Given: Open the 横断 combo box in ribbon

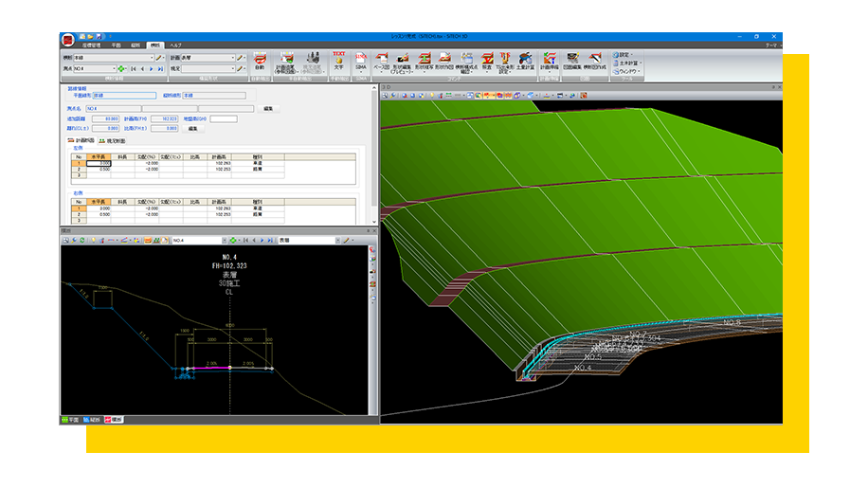Looking at the screenshot, I should pyautogui.click(x=114, y=58).
